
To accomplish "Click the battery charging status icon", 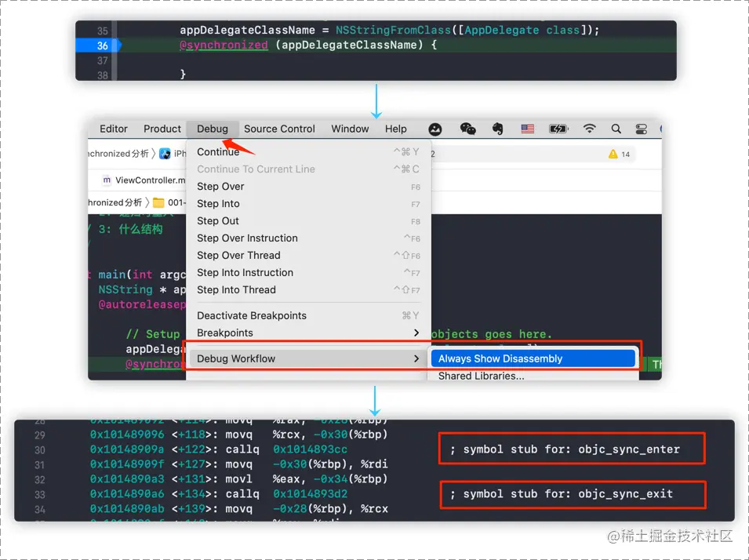I will pyautogui.click(x=558, y=129).
